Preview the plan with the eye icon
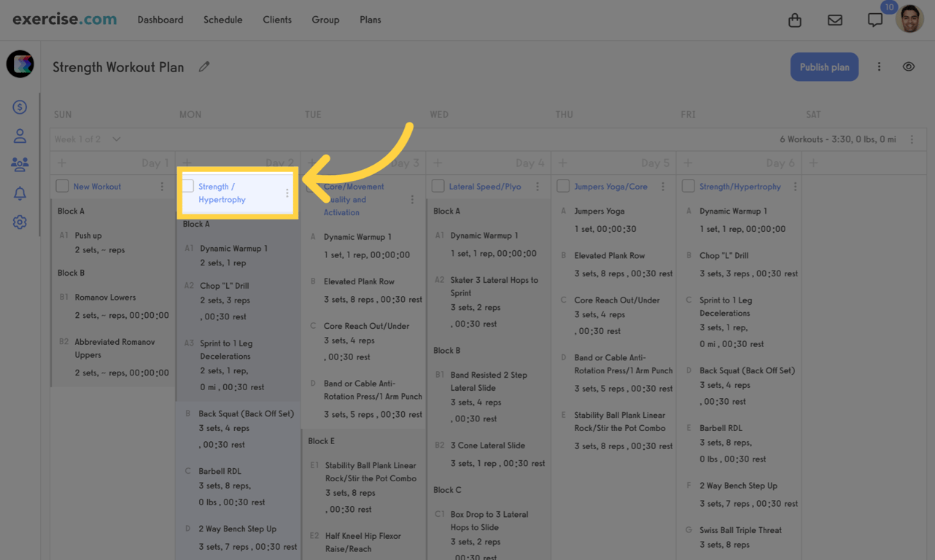The image size is (935, 560). (908, 66)
